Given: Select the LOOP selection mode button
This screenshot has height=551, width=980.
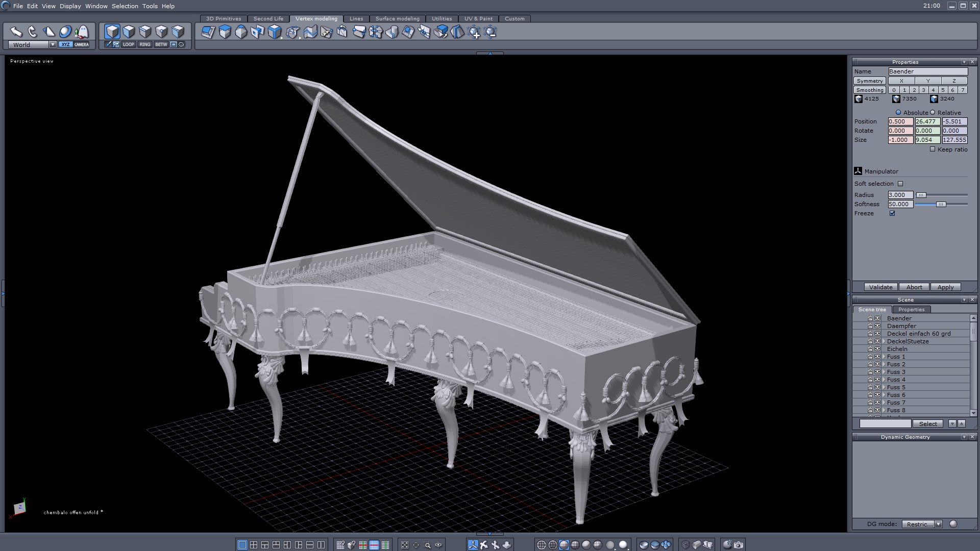Looking at the screenshot, I should [128, 44].
